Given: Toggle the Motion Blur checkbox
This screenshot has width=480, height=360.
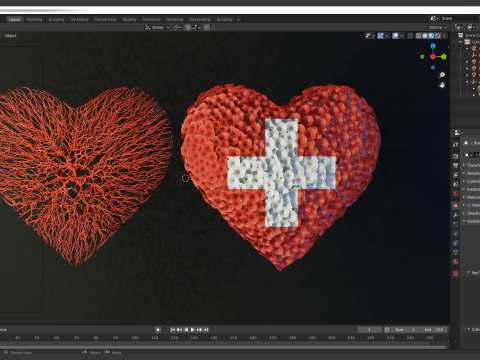Looking at the screenshot, I should [469, 205].
